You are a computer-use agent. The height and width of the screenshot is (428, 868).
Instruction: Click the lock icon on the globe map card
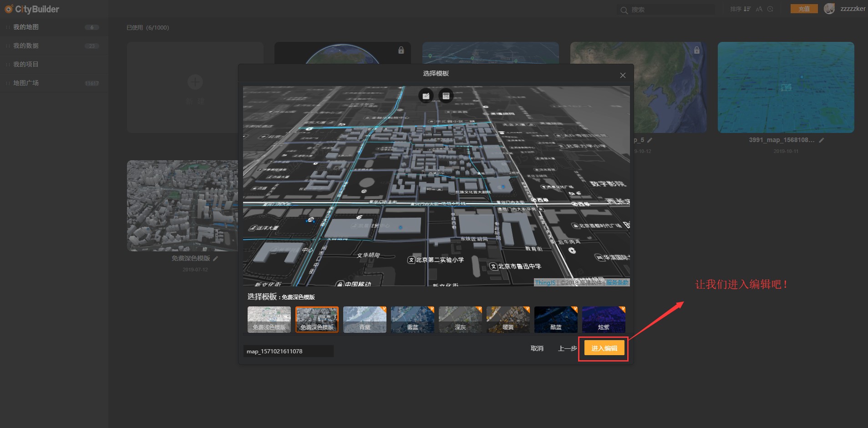pyautogui.click(x=401, y=50)
